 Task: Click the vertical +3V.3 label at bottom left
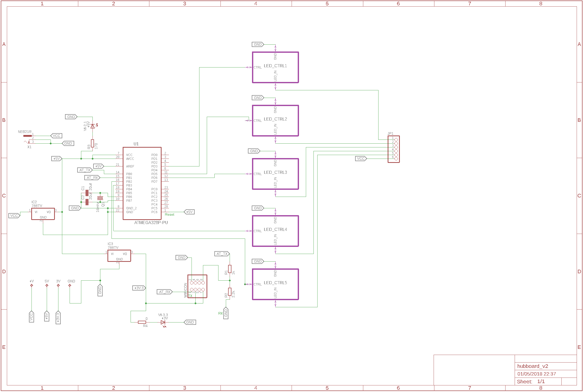click(x=58, y=317)
